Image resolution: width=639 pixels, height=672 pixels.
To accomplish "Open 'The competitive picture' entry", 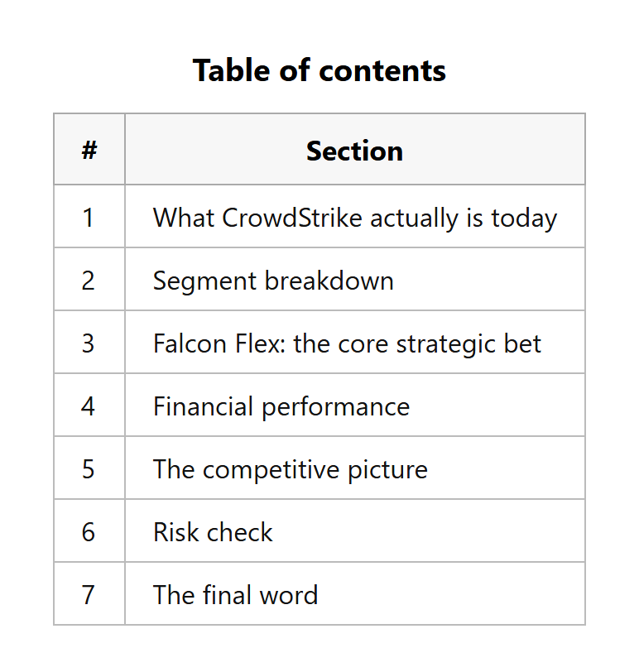I will pyautogui.click(x=291, y=470).
